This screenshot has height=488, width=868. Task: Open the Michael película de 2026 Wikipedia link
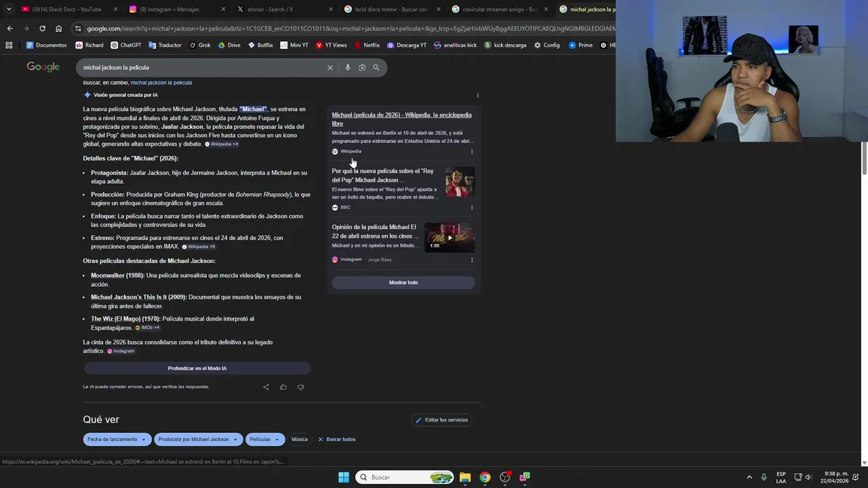coord(401,119)
